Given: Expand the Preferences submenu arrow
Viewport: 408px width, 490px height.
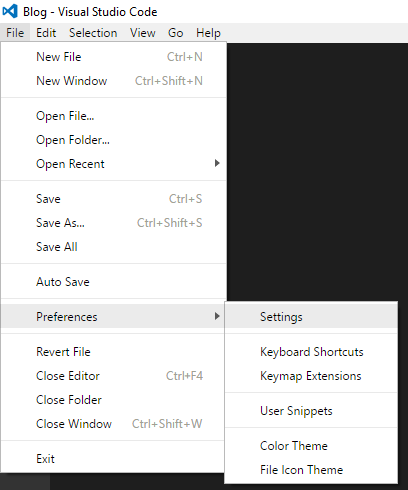Looking at the screenshot, I should tap(217, 316).
